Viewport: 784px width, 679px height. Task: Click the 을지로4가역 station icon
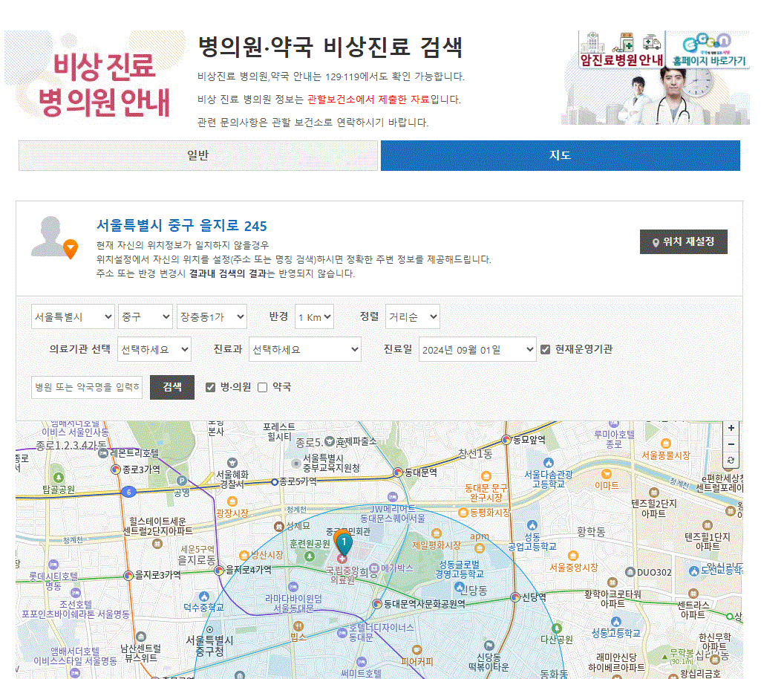219,570
